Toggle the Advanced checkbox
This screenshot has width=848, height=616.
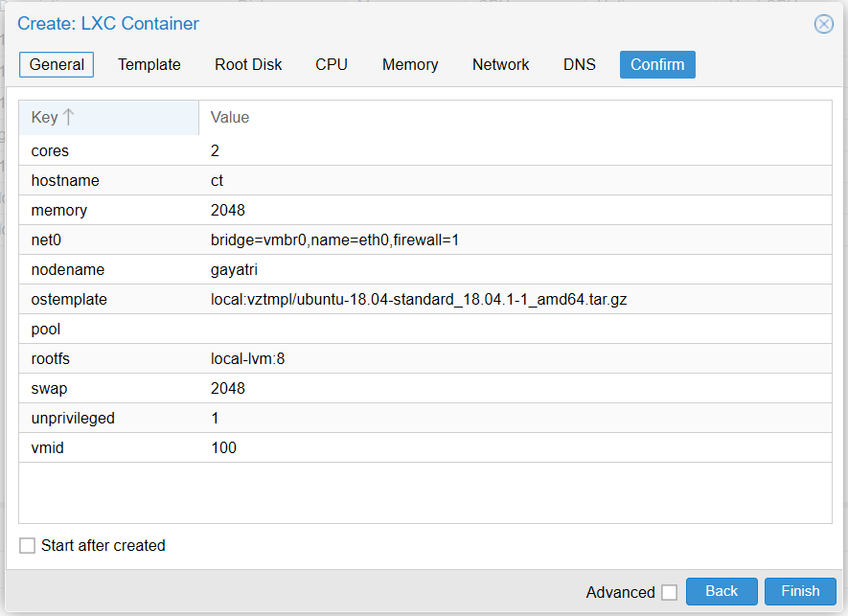click(x=669, y=592)
